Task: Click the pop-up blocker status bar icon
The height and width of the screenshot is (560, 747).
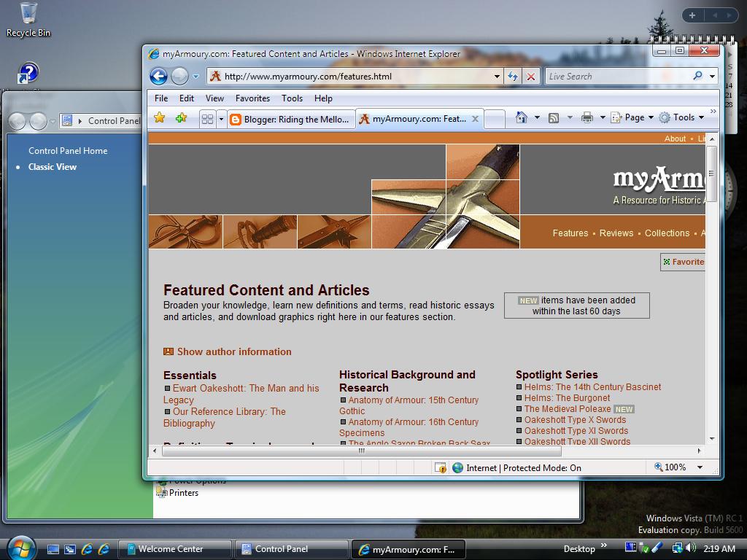Action: point(440,467)
